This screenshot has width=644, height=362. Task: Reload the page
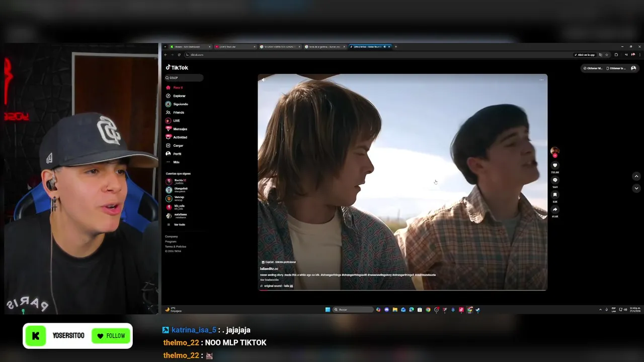click(x=179, y=55)
